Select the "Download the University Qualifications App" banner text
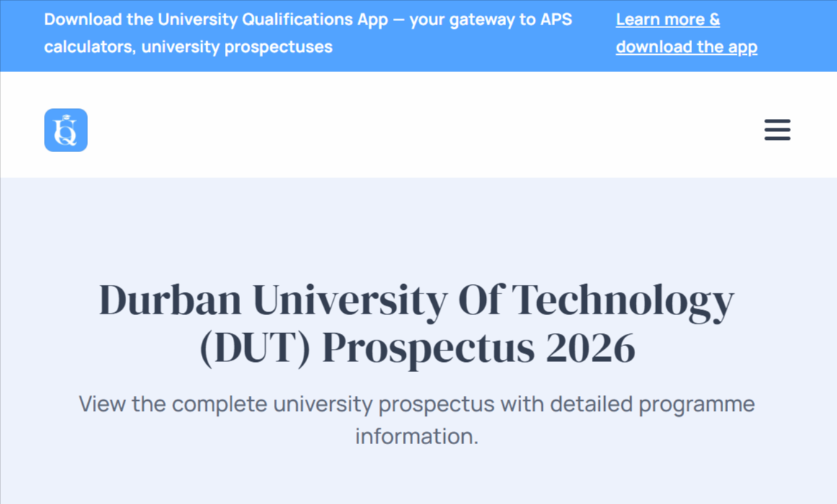 tap(216, 19)
